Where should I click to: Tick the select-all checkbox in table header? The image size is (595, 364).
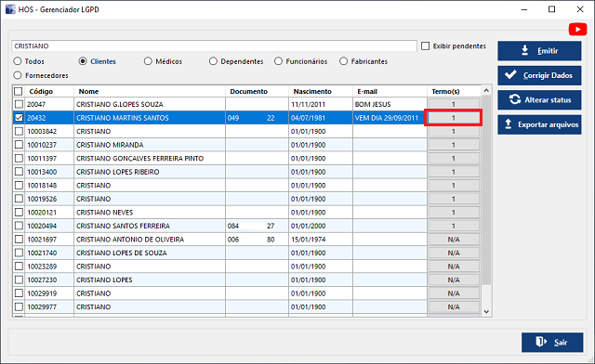pyautogui.click(x=19, y=91)
